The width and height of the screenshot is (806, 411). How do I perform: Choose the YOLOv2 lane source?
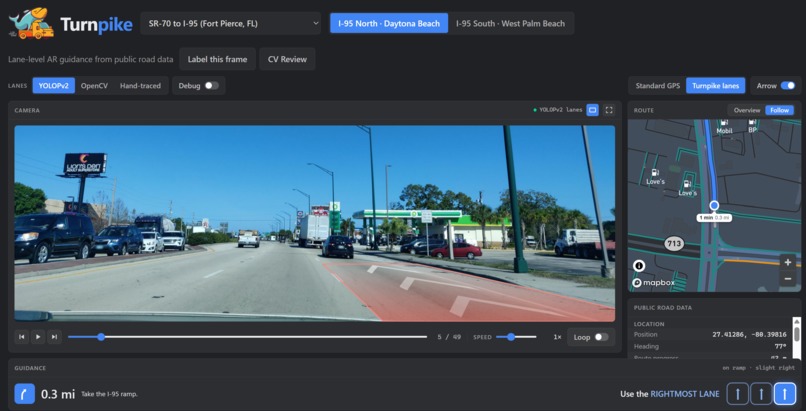(53, 86)
